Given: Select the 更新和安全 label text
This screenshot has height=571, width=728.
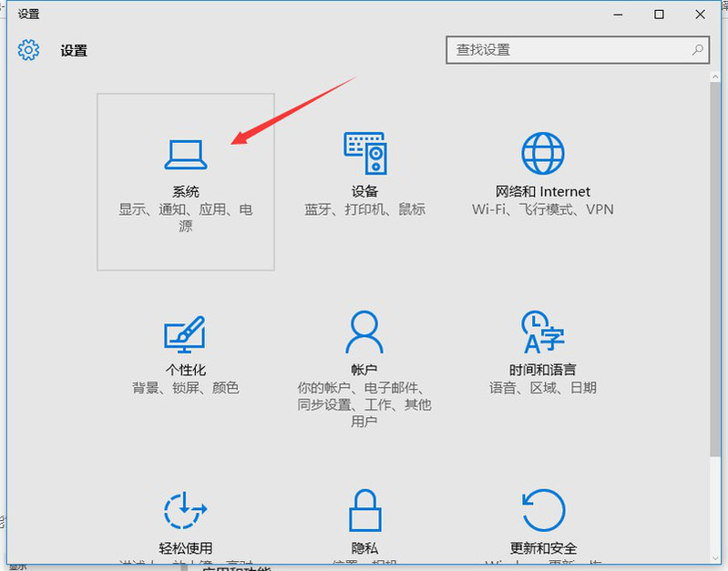Looking at the screenshot, I should [x=543, y=548].
